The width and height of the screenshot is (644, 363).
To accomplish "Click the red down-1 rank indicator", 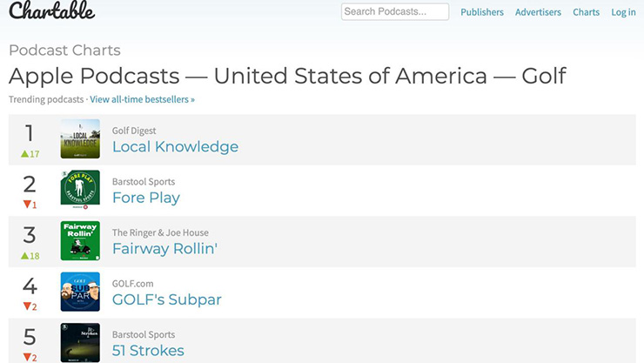I will point(30,205).
